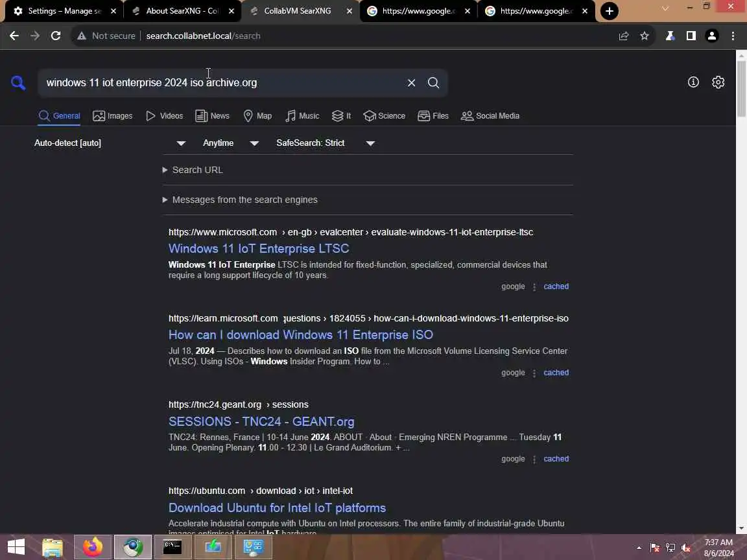This screenshot has height=560, width=747.
Task: Click the page vertical scrollbar thumb
Action: point(741,88)
